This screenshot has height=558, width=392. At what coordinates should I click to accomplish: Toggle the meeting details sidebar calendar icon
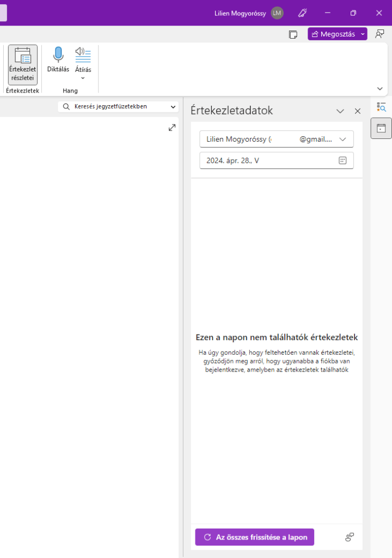(381, 128)
